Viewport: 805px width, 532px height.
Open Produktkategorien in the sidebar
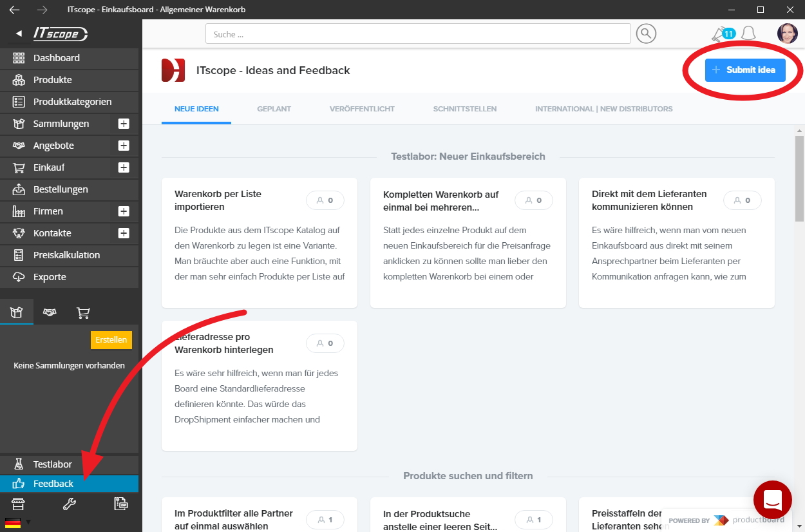click(69, 102)
